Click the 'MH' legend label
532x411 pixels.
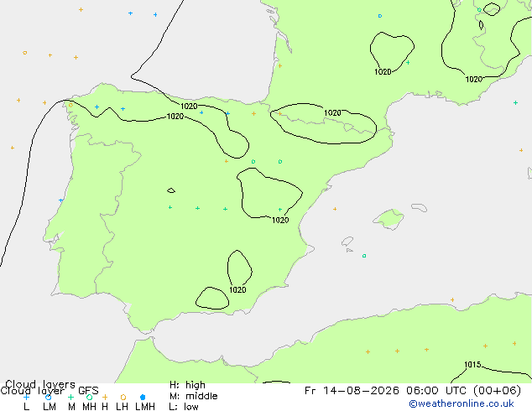89,407
